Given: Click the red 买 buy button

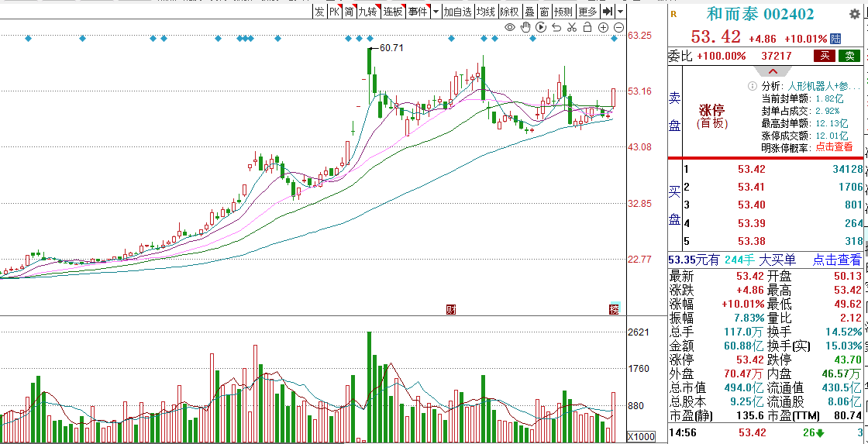Looking at the screenshot, I should tap(825, 55).
